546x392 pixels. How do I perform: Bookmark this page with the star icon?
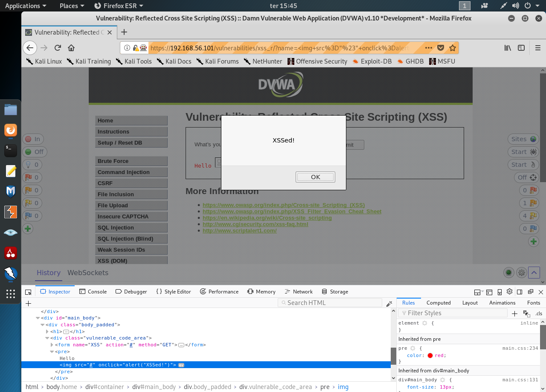453,48
